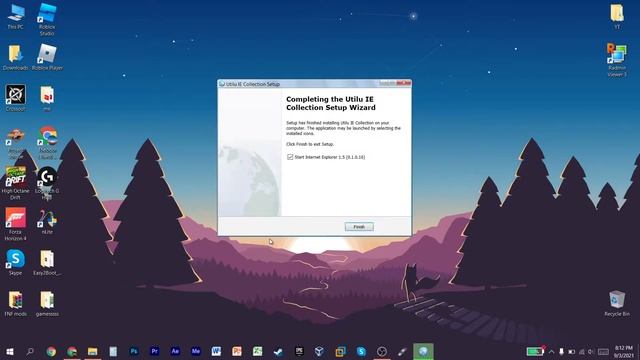Click Finish to exit Setup

[359, 227]
